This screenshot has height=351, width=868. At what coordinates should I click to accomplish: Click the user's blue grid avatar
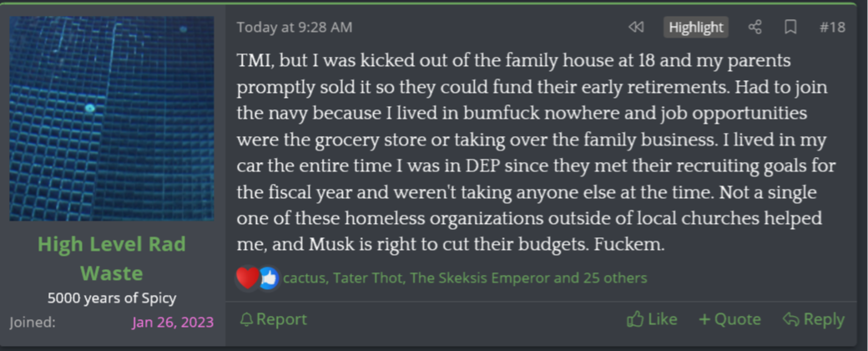112,119
